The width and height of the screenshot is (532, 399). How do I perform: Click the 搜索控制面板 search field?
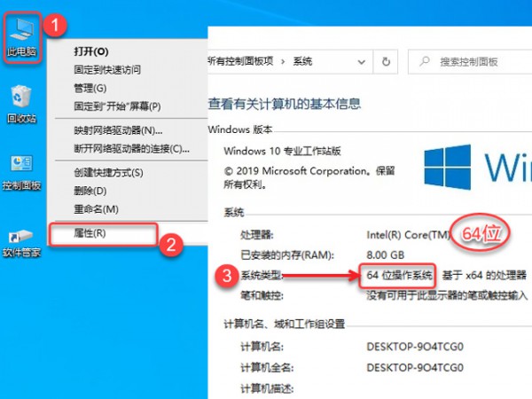[470, 62]
